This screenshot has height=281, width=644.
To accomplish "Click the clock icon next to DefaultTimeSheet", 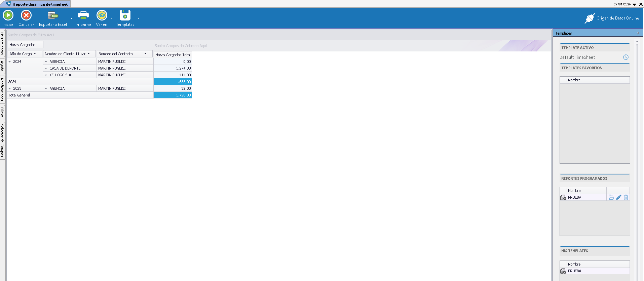I will pyautogui.click(x=626, y=57).
